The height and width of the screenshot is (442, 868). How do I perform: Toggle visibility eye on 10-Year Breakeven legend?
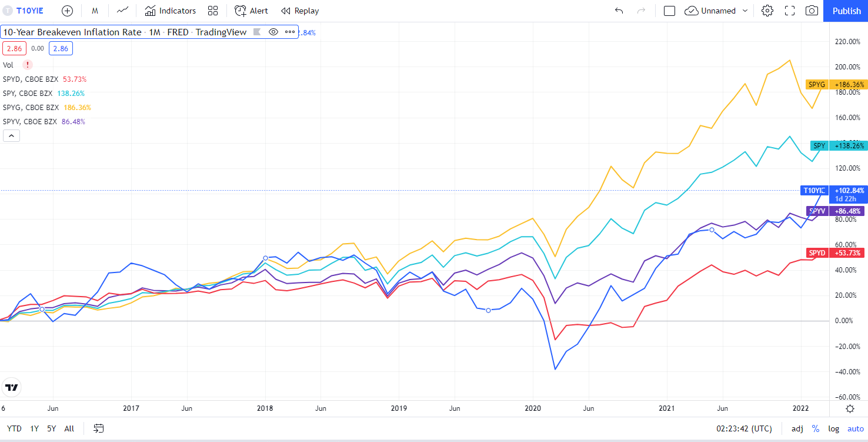click(x=273, y=32)
